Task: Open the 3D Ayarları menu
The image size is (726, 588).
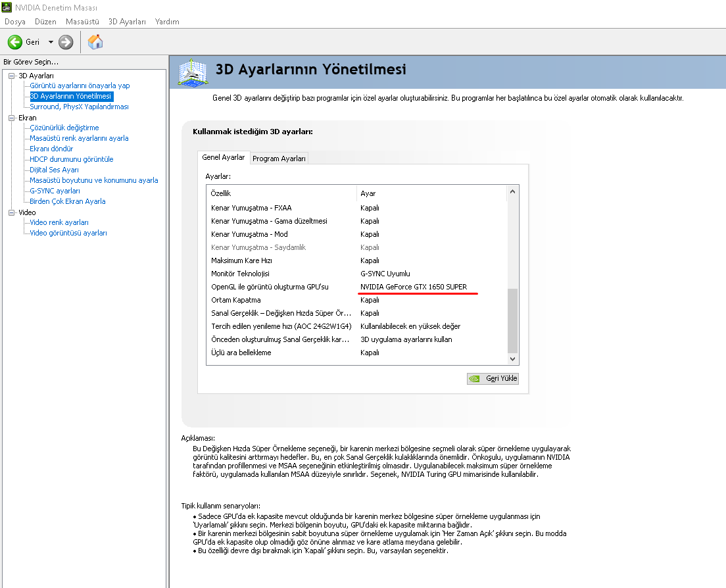Action: click(x=127, y=22)
